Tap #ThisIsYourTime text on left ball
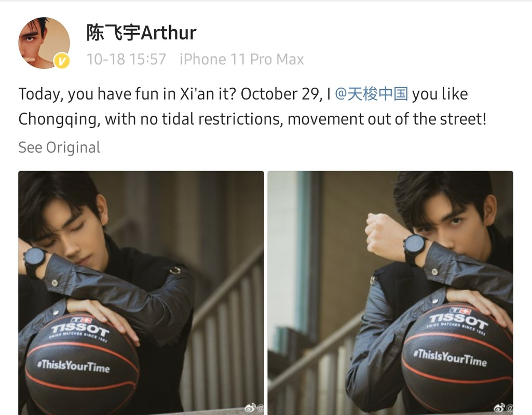532x415 pixels. (74, 366)
